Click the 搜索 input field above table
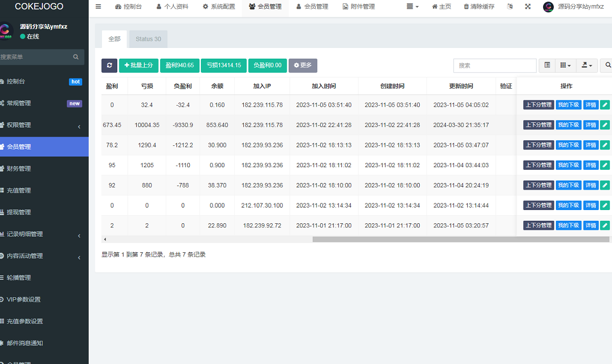The image size is (612, 364). pyautogui.click(x=495, y=65)
